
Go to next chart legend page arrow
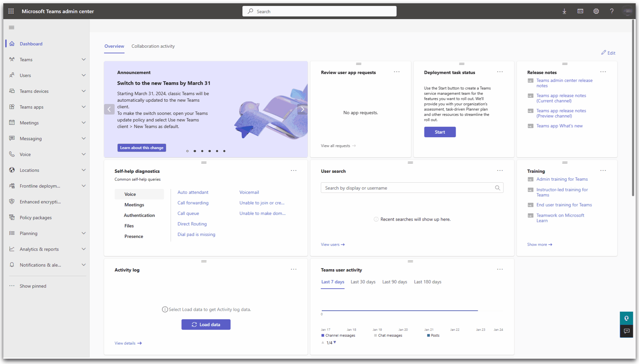(x=335, y=342)
